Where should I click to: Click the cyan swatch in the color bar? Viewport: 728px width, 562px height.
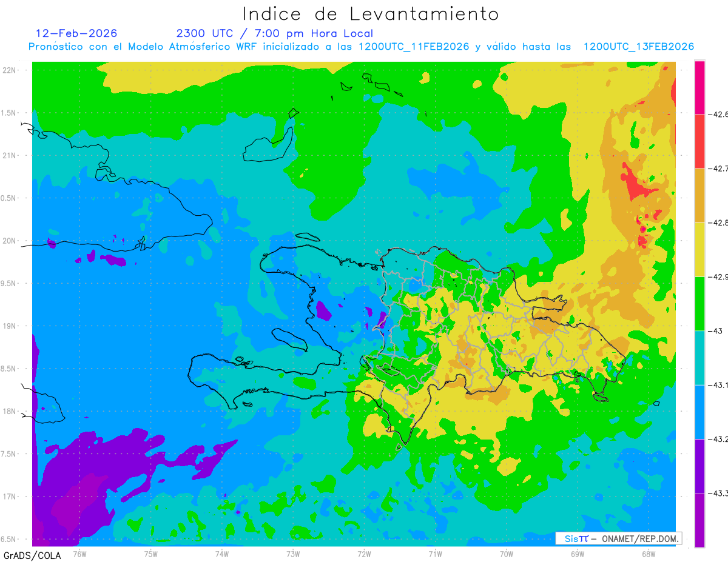(x=699, y=358)
